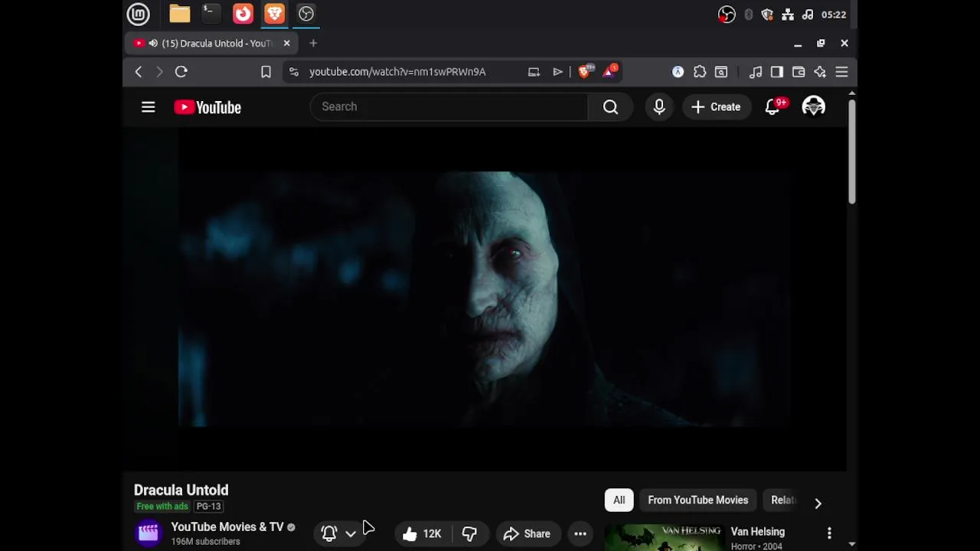The image size is (980, 551).
Task: Open the Van Helsing thumbnail
Action: pos(663,538)
